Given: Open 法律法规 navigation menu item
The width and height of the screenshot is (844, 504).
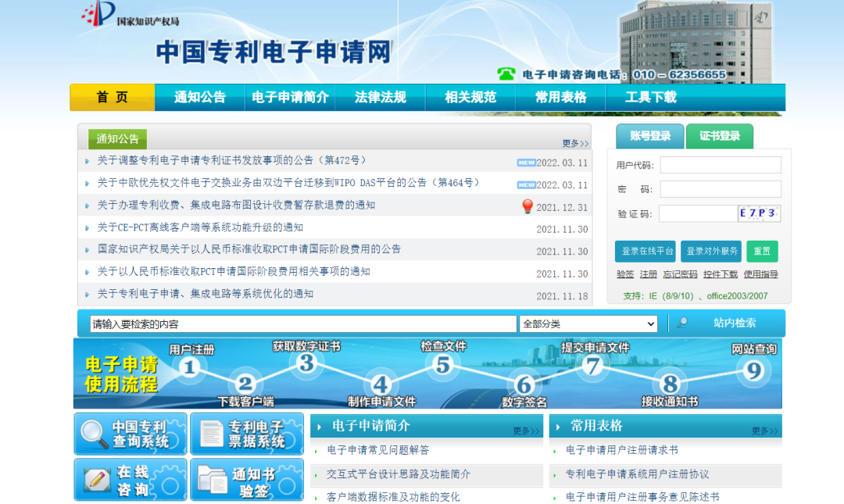Looking at the screenshot, I should 380,98.
